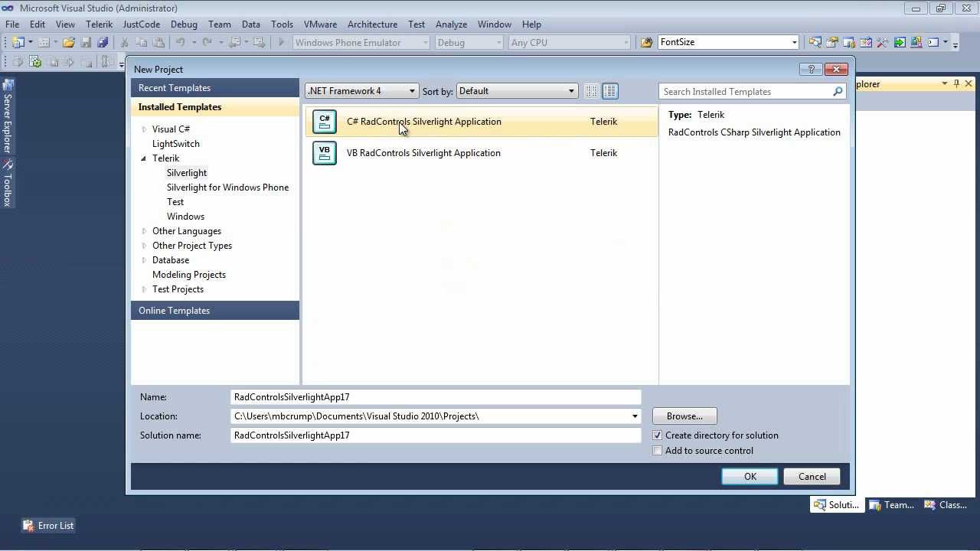Click the Cut scissors icon
The height and width of the screenshot is (551, 980).
point(124,42)
